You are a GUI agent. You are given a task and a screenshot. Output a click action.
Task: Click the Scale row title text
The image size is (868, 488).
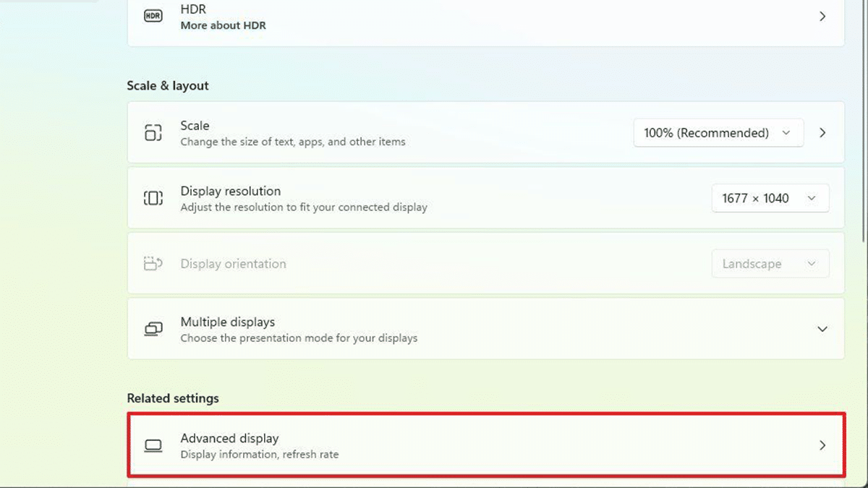(x=195, y=126)
